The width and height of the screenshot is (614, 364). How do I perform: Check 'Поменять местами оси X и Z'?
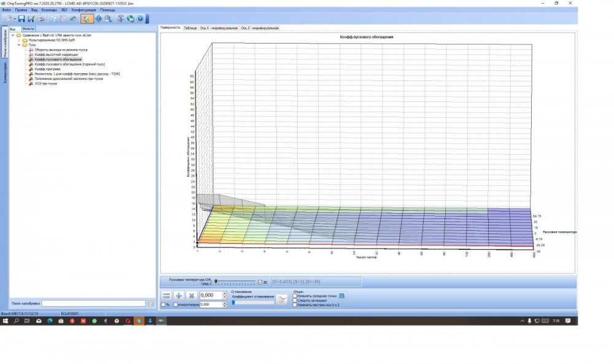click(x=295, y=304)
